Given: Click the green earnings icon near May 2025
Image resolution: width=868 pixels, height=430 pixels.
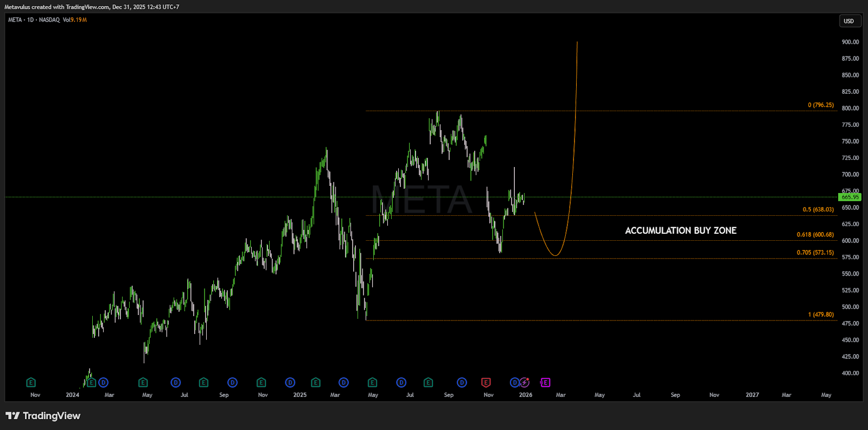Looking at the screenshot, I should [372, 382].
